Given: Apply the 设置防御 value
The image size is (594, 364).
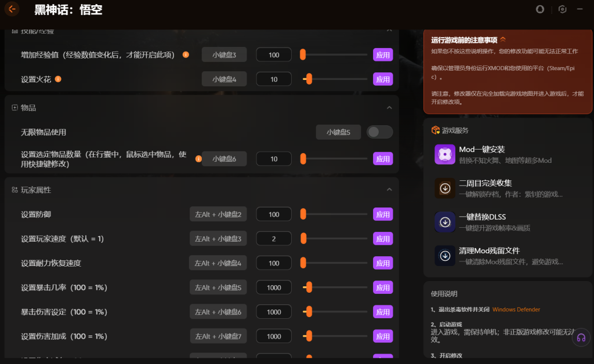Looking at the screenshot, I should [x=383, y=214].
